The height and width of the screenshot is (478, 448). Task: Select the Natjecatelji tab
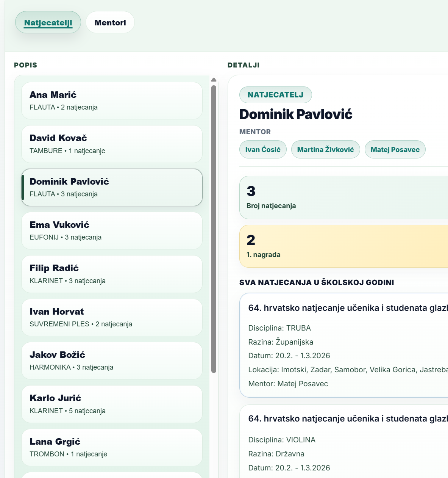point(48,22)
